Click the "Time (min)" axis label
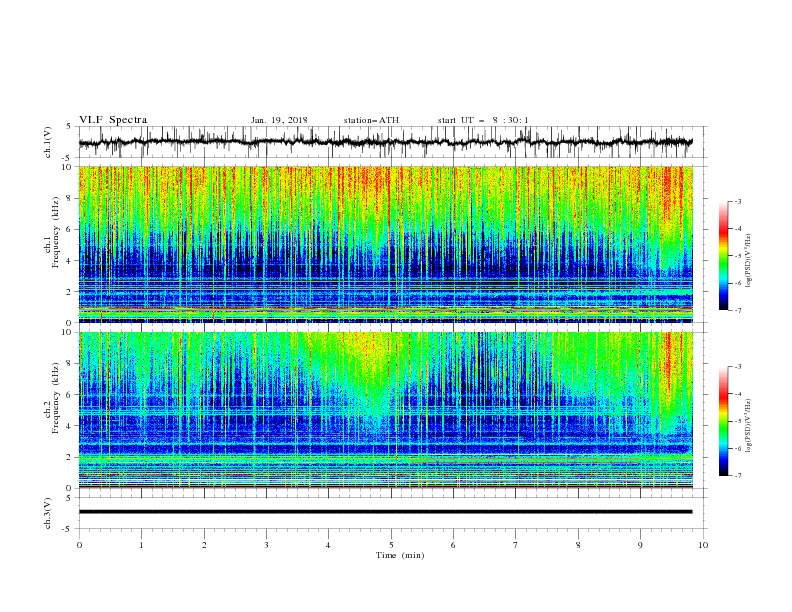This screenshot has height=612, width=792. point(400,555)
